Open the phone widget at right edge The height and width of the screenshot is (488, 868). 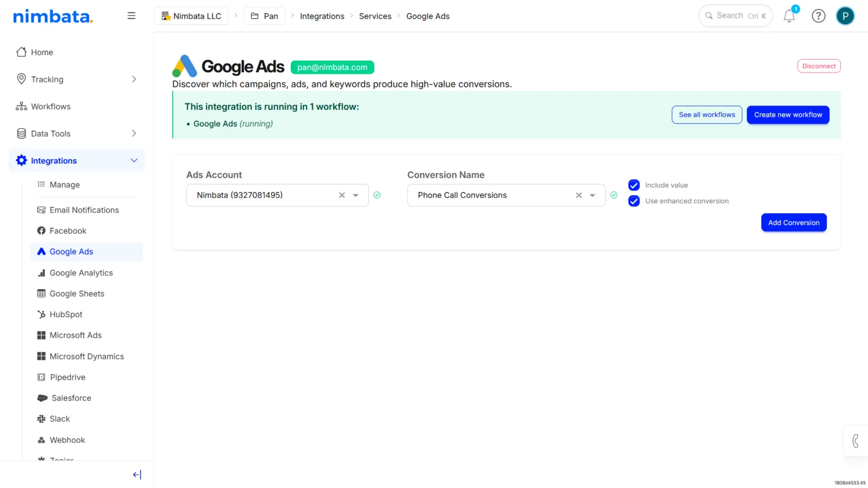[x=856, y=441]
